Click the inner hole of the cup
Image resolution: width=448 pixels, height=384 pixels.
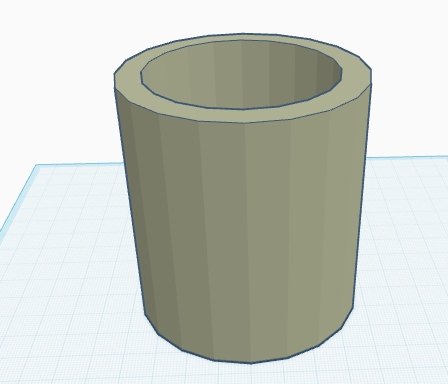(242, 75)
